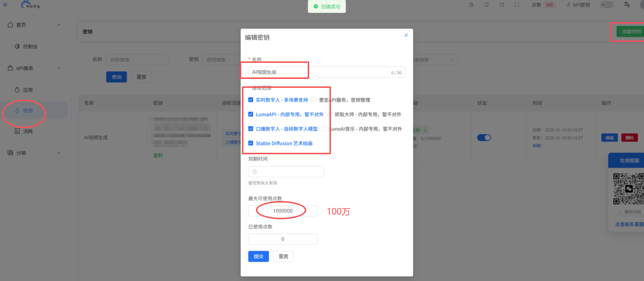
Task: Uncheck Stable Diffusion 艺术绘画 checkbox
Action: pyautogui.click(x=251, y=143)
